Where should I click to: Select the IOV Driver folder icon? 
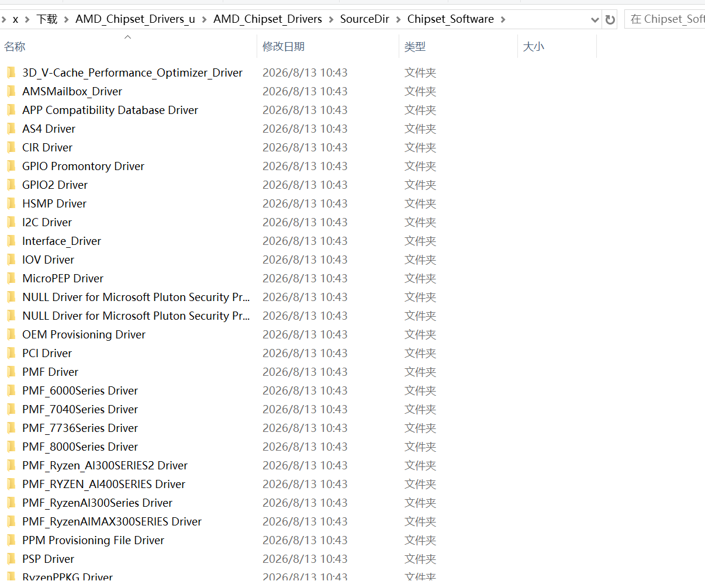pyautogui.click(x=11, y=260)
